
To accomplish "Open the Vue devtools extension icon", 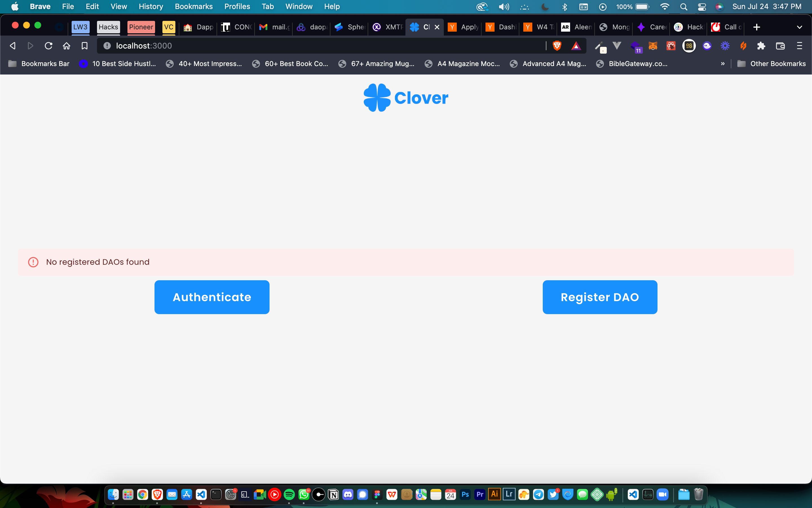I will 617,45.
